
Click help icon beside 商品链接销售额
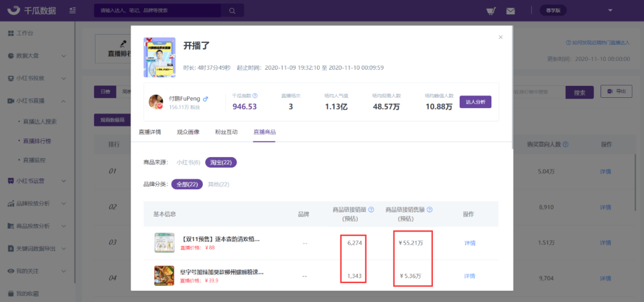tap(429, 209)
